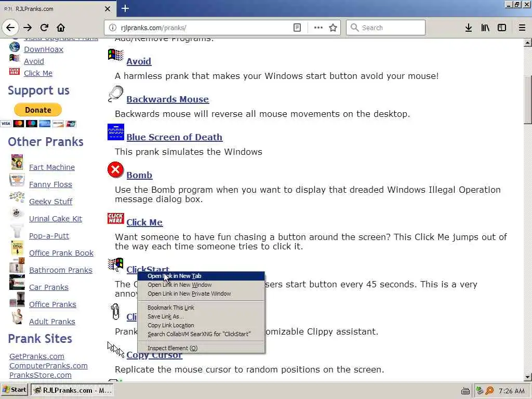The width and height of the screenshot is (532, 399).
Task: Click the Backwards Mouse icon
Action: (116, 94)
